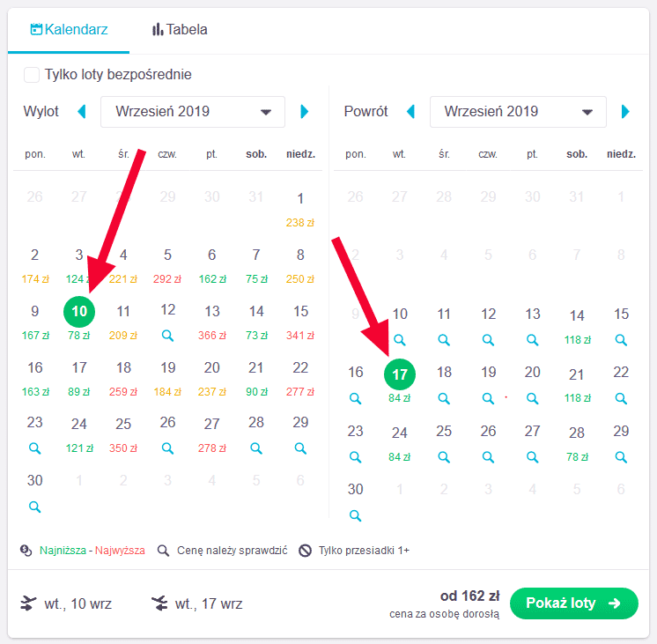
Task: Choose return date 28 for 78 zł
Action: click(577, 444)
